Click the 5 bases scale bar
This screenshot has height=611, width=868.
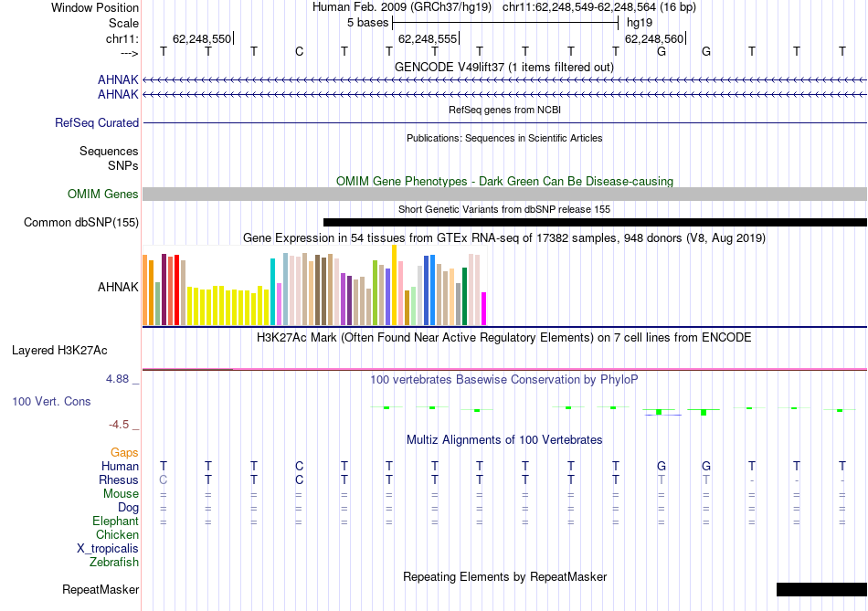505,23
